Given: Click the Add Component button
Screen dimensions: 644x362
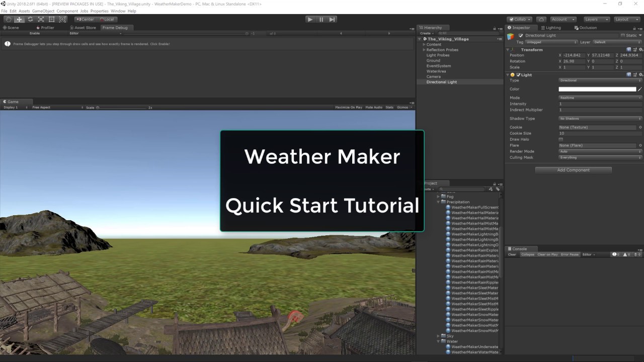Looking at the screenshot, I should pos(574,170).
